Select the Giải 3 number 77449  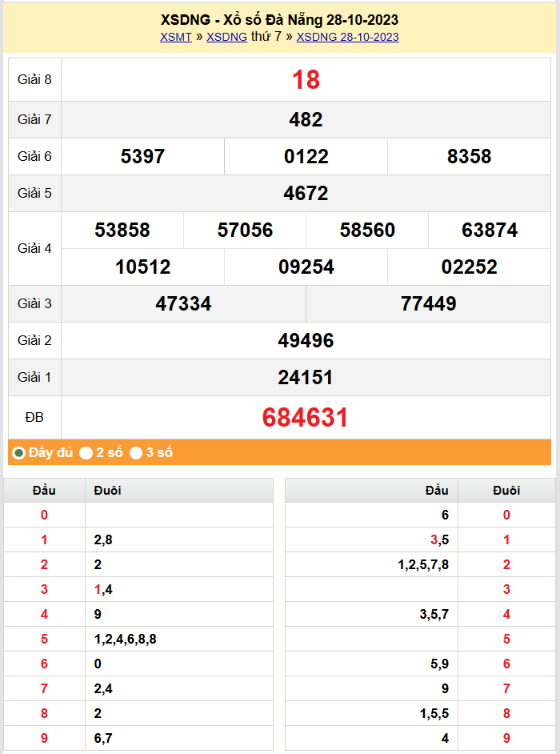428,304
